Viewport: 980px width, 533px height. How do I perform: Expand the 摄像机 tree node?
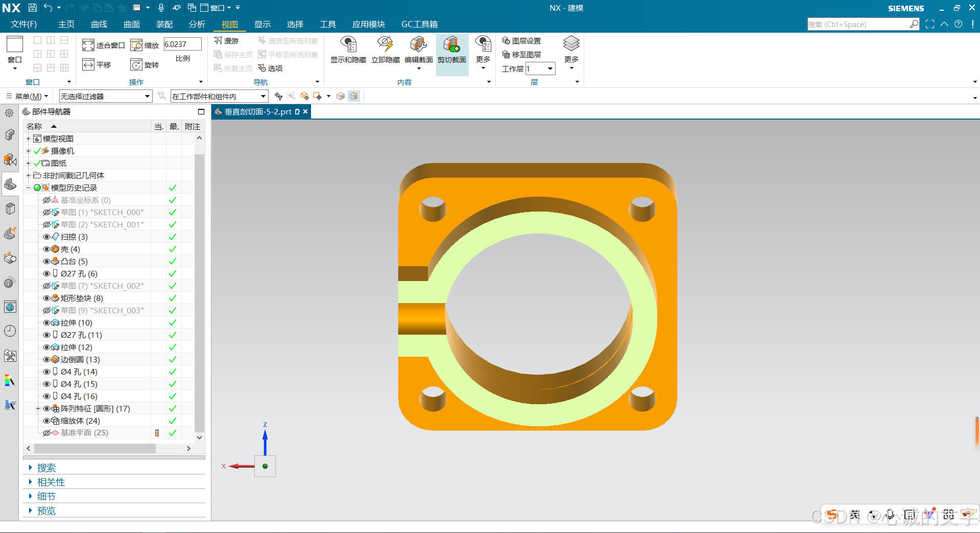(x=29, y=151)
